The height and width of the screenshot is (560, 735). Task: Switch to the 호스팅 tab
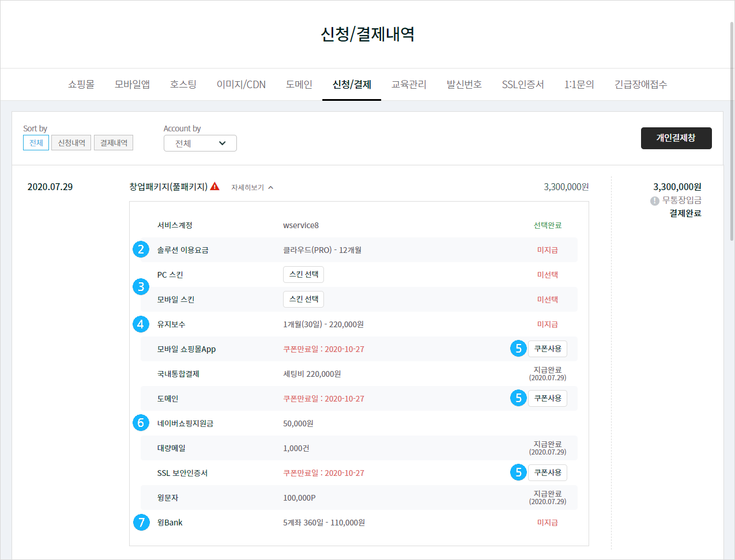[x=183, y=85]
